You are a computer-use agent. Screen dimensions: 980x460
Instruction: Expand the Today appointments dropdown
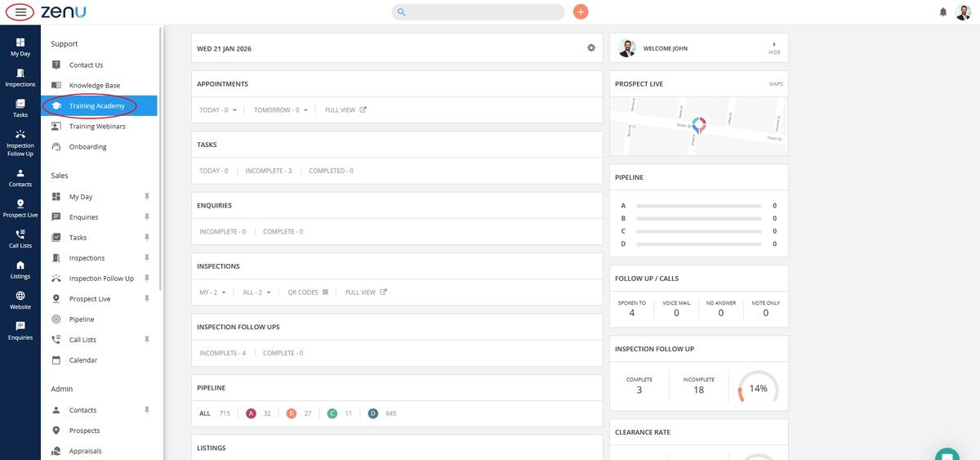[x=218, y=110]
